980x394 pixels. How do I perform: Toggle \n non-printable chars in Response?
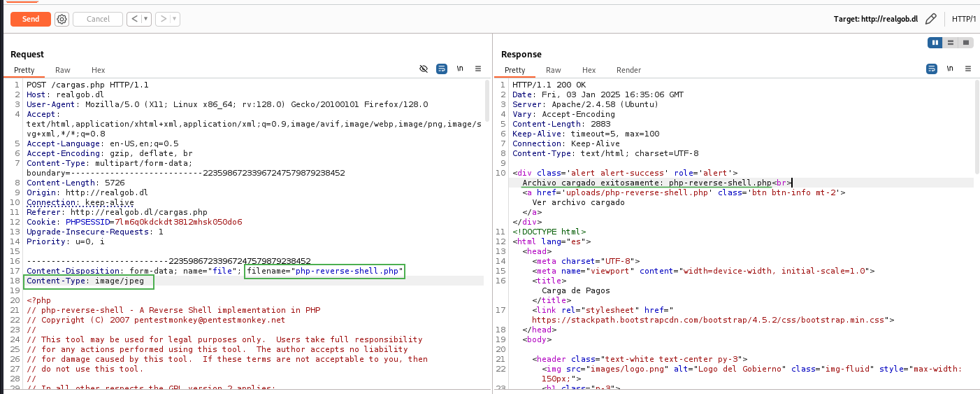pyautogui.click(x=950, y=69)
